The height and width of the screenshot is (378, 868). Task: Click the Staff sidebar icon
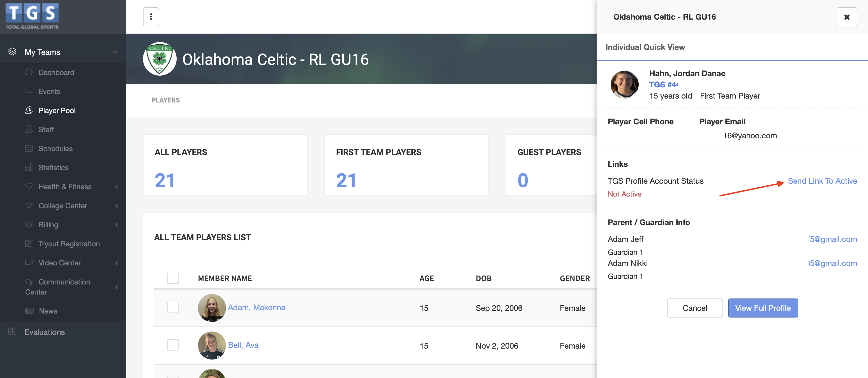29,129
